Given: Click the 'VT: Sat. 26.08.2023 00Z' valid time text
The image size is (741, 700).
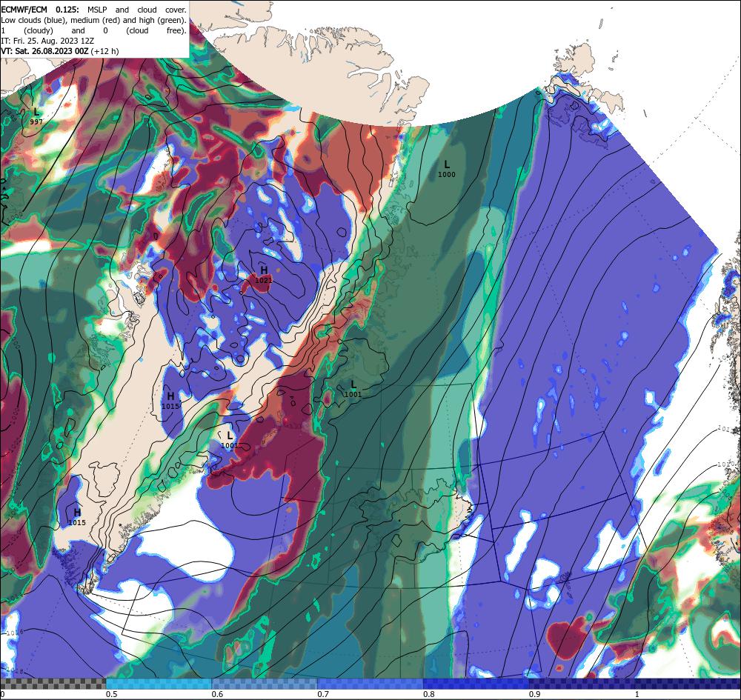Looking at the screenshot, I should 44,51.
